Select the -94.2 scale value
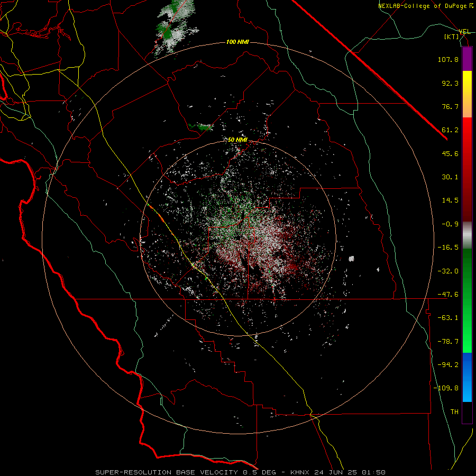Viewport: 476px width, 476px height. pos(448,364)
